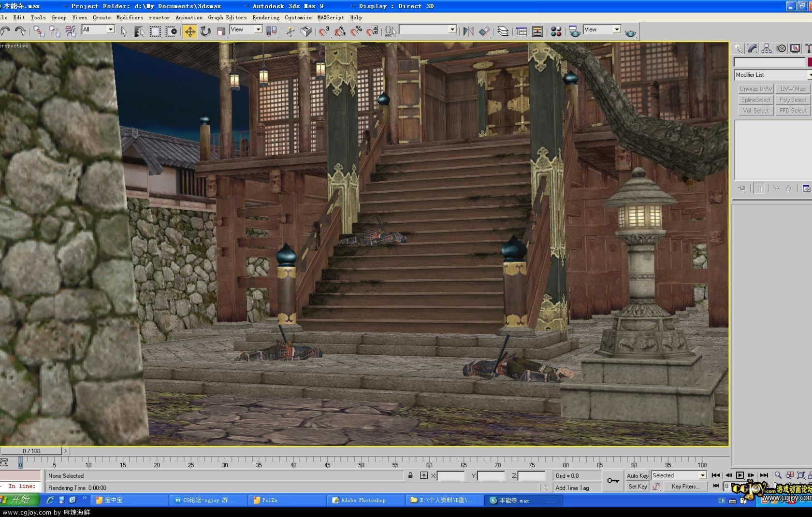Image resolution: width=812 pixels, height=517 pixels.
Task: Open the Layer Manager icon
Action: 503,31
